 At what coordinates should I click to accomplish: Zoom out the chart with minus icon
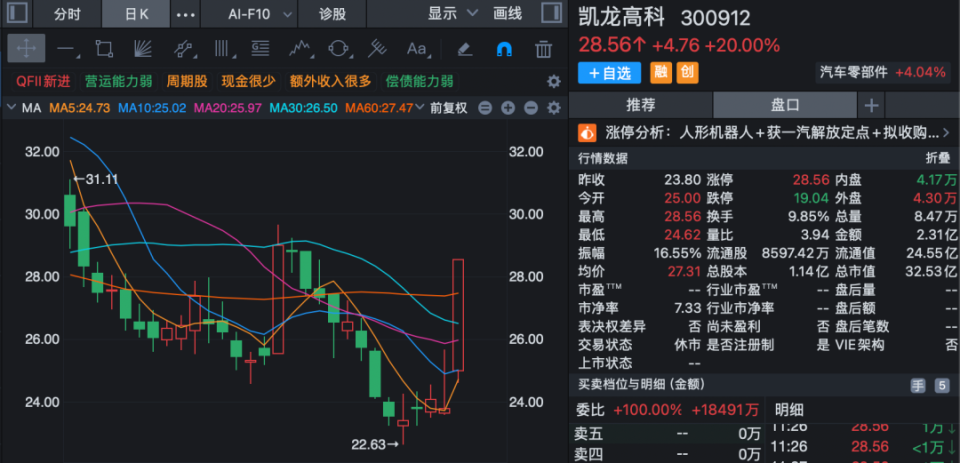pyautogui.click(x=531, y=108)
